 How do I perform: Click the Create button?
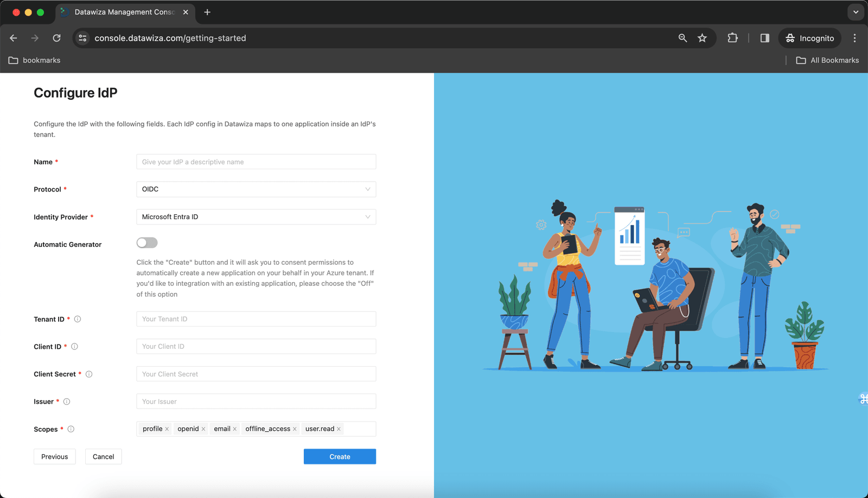pyautogui.click(x=340, y=457)
